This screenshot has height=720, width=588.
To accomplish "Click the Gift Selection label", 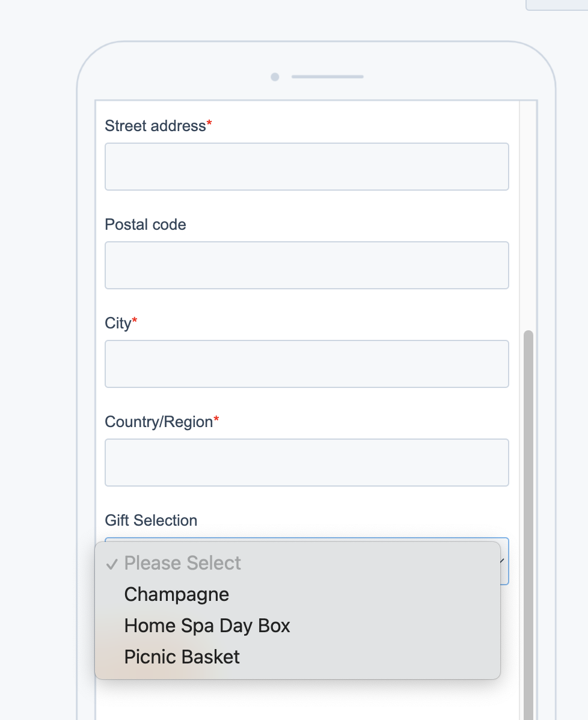I will (151, 520).
